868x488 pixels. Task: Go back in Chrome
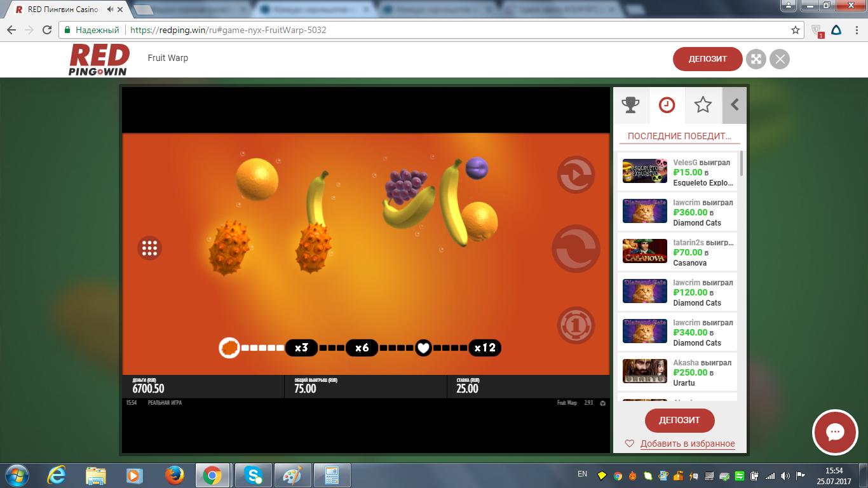pyautogui.click(x=12, y=30)
